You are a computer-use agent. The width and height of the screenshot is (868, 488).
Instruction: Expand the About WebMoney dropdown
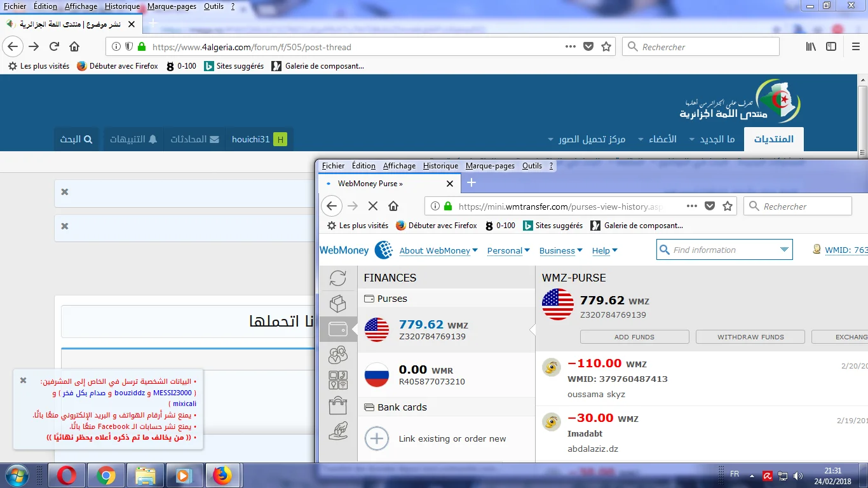[438, 250]
